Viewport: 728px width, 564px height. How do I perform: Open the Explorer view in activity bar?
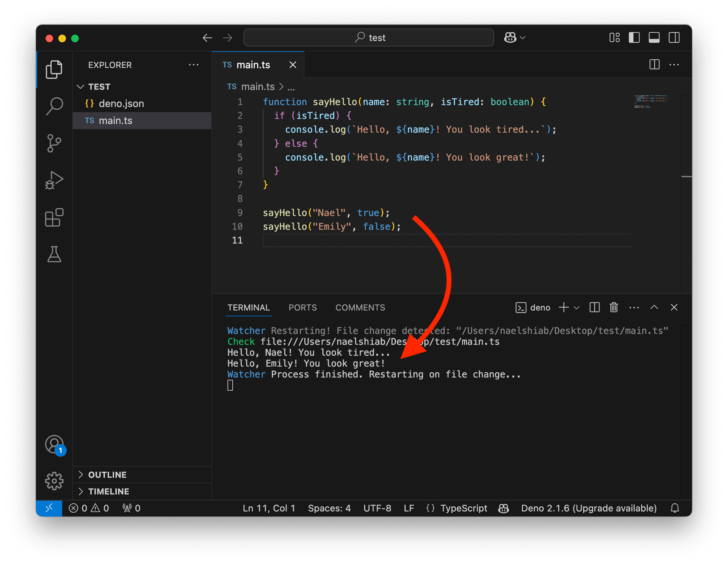click(54, 69)
